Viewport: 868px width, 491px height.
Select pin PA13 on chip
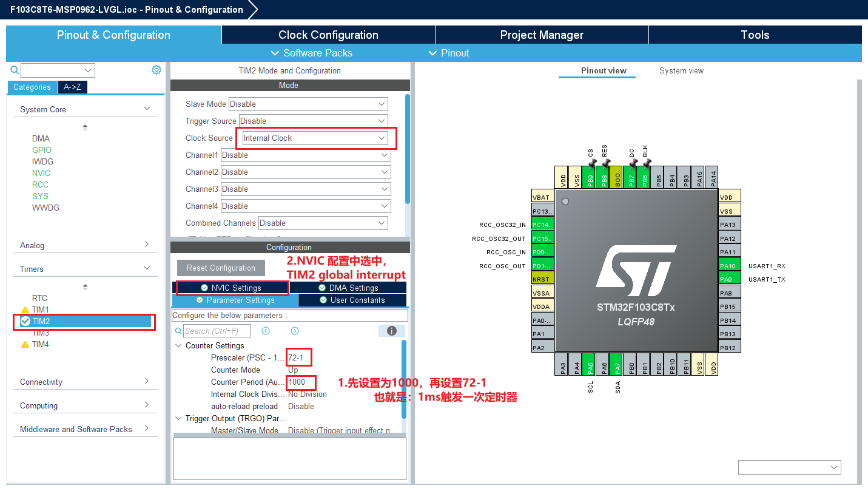(x=730, y=225)
